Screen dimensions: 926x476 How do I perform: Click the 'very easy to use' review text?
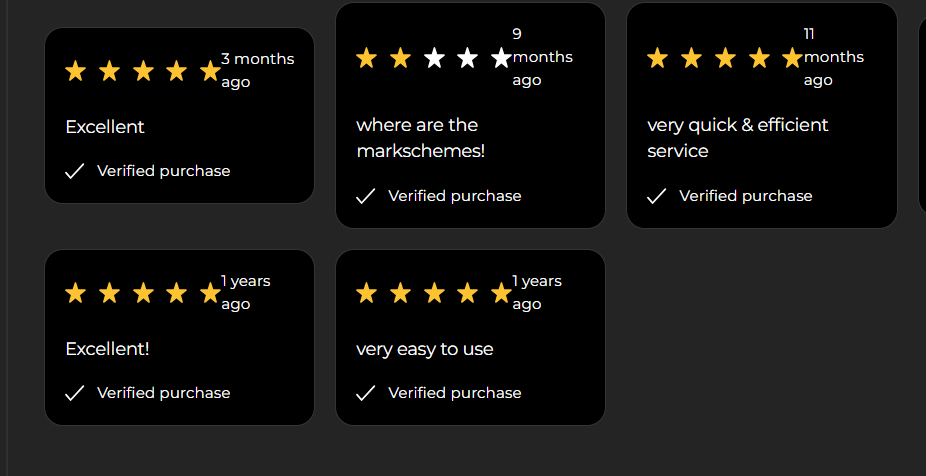point(424,349)
